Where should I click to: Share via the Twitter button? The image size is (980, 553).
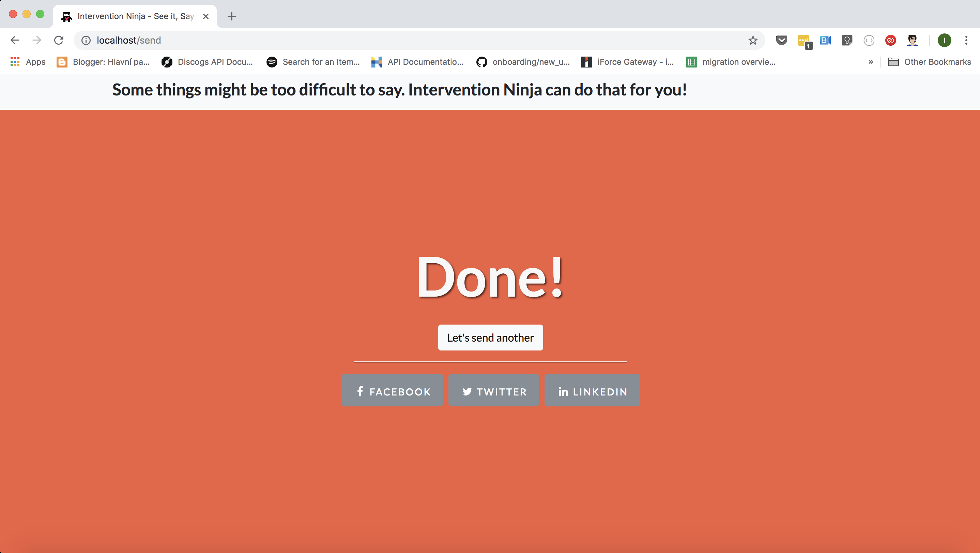[494, 390]
